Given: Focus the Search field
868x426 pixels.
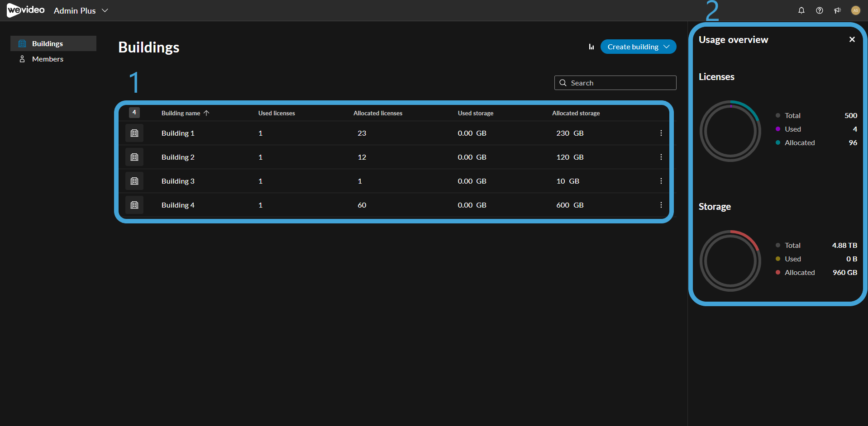Looking at the screenshot, I should [615, 83].
